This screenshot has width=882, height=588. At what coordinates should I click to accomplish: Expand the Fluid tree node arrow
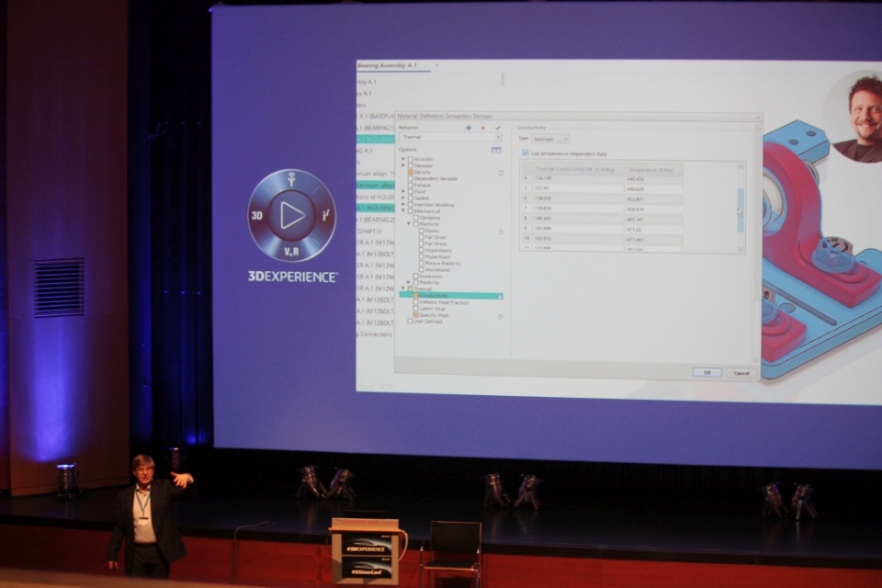coord(403,191)
